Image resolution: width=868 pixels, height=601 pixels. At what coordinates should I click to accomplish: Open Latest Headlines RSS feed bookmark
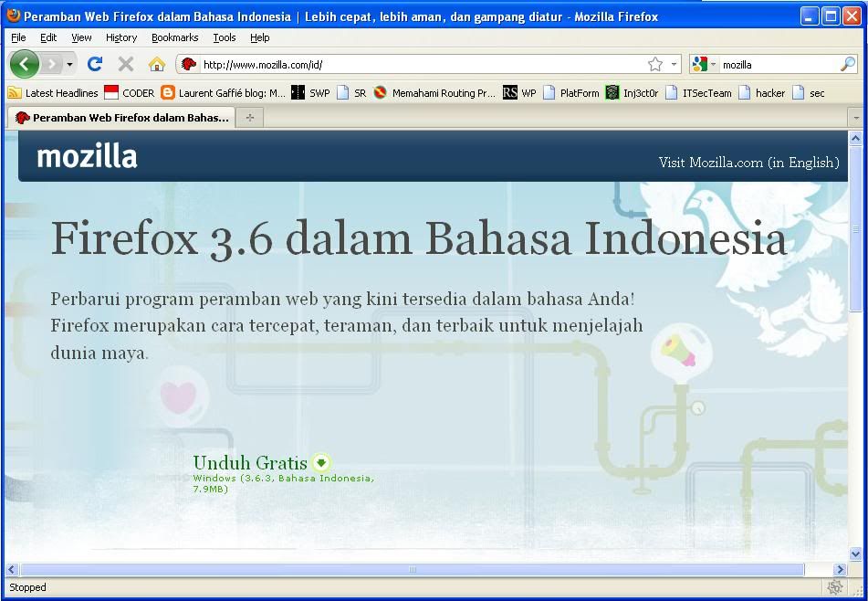coord(53,93)
